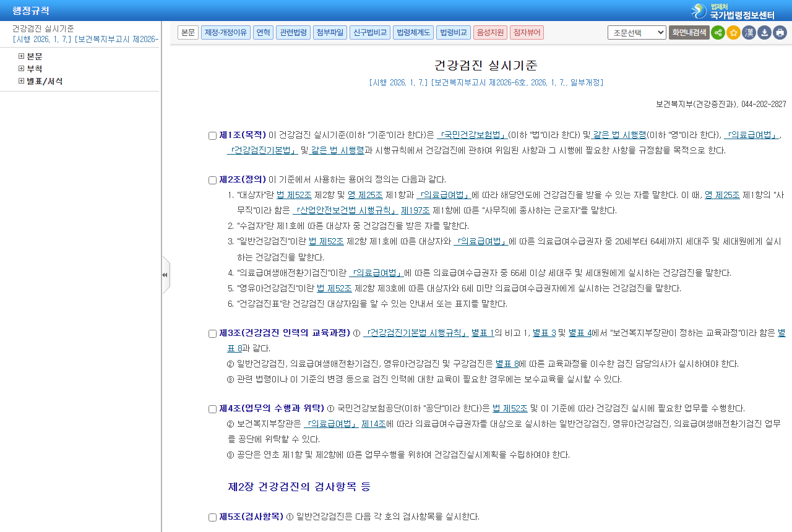Image resolution: width=792 pixels, height=532 pixels.
Task: Open the 신구법비교 tab
Action: 369,33
